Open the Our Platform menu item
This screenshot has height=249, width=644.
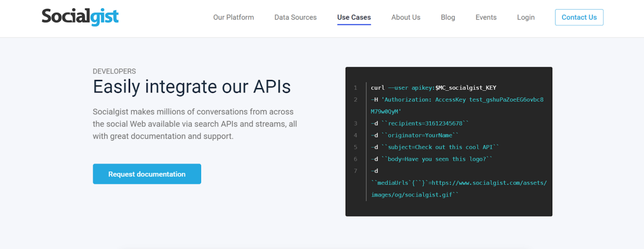click(233, 17)
